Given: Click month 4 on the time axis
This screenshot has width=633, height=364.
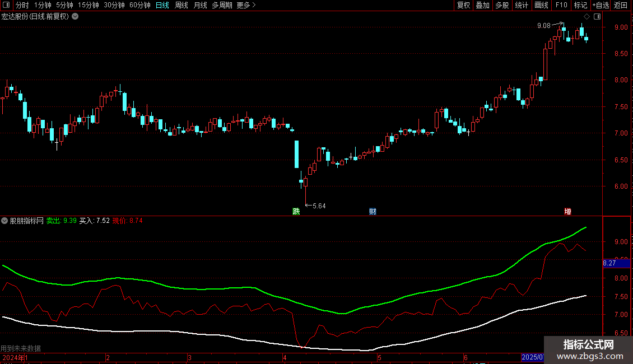Looking at the screenshot, I should [285, 357].
